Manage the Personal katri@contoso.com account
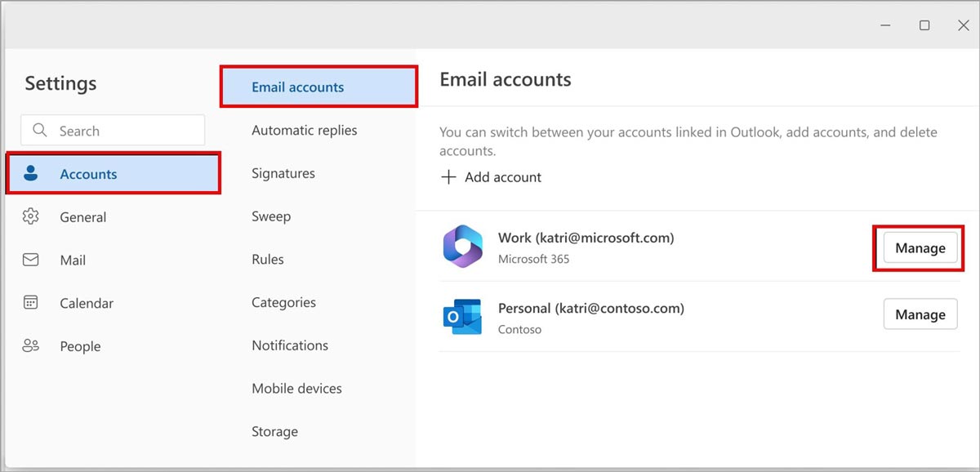 tap(920, 314)
